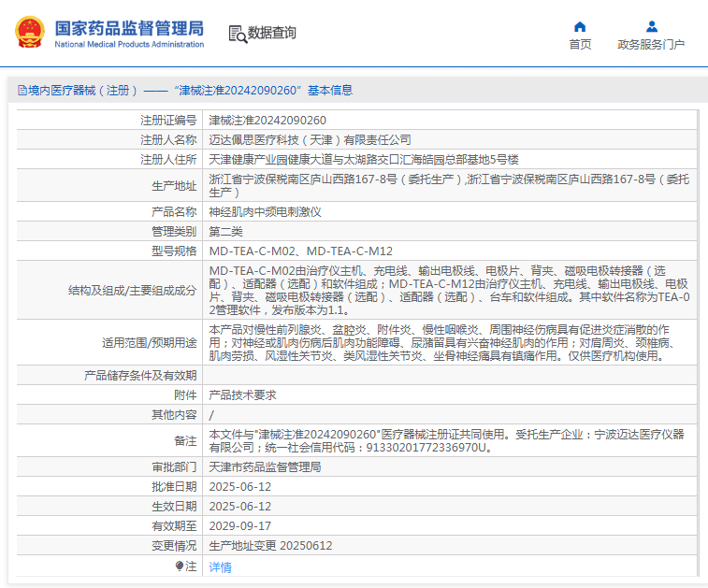
Task: Select product name 神经肌肉中频电刺激仪
Action: click(265, 211)
